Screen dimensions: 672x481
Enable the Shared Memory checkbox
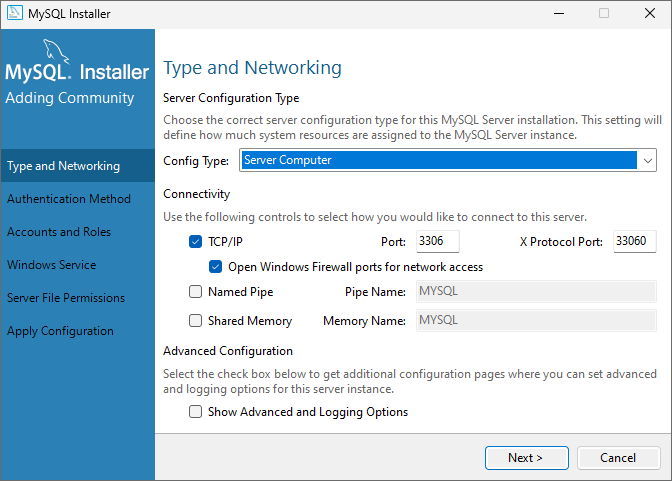(195, 321)
